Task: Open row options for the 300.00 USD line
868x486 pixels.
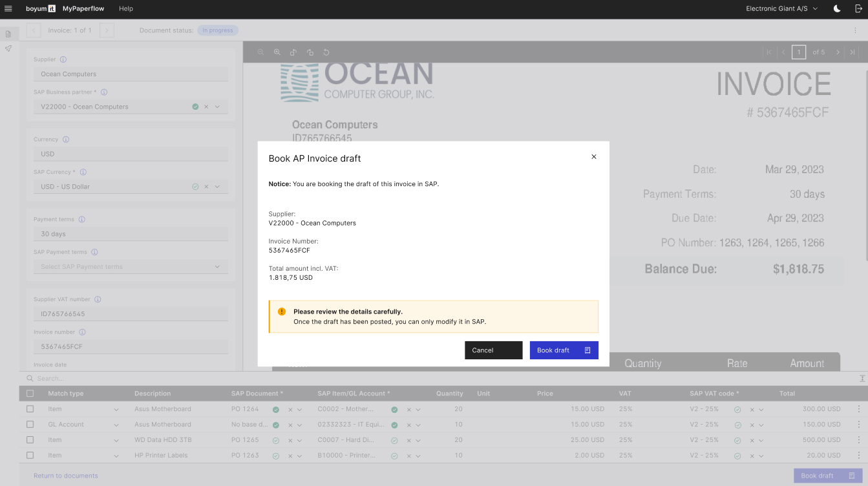Action: 859,409
